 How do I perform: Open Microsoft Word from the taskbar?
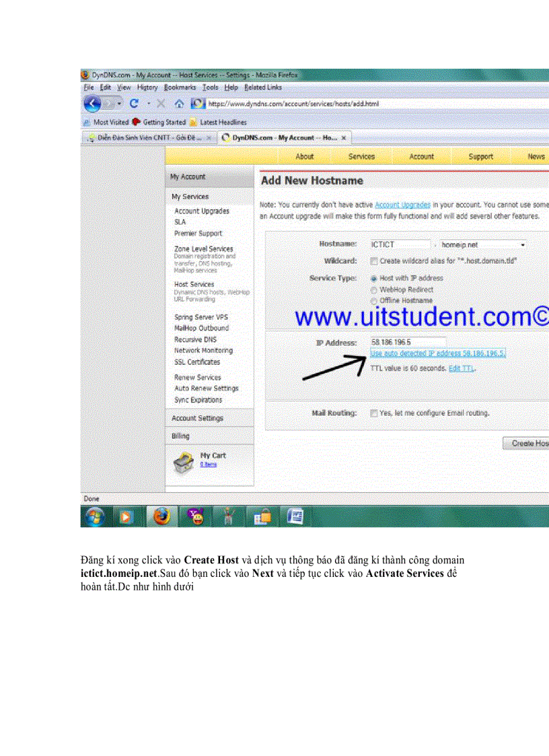pyautogui.click(x=295, y=516)
